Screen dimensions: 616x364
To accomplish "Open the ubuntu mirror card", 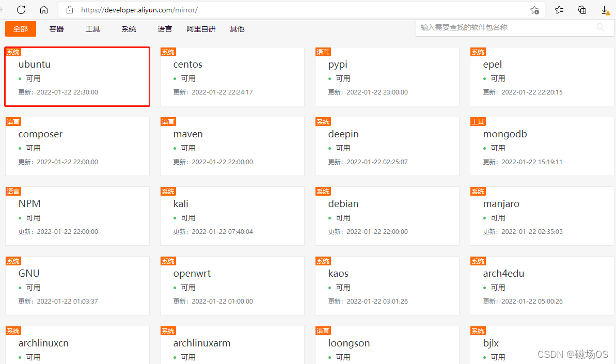I will pos(77,76).
